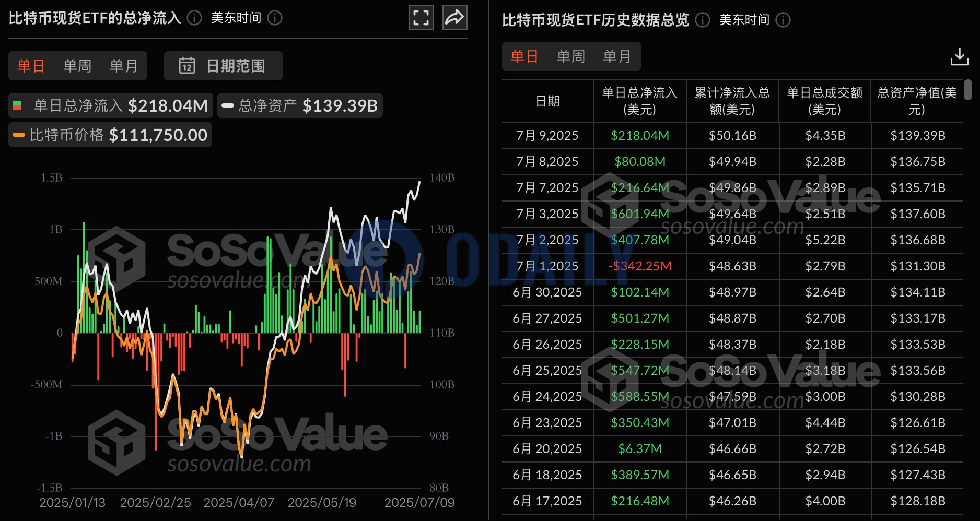The width and height of the screenshot is (980, 521).
Task: Click the $4.00B trading volume cell
Action: coord(825,501)
